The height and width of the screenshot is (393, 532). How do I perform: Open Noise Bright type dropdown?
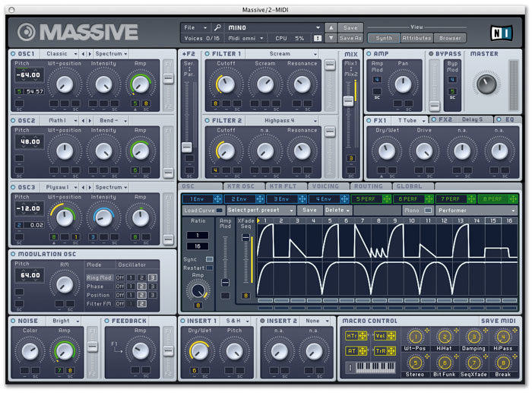[64, 321]
